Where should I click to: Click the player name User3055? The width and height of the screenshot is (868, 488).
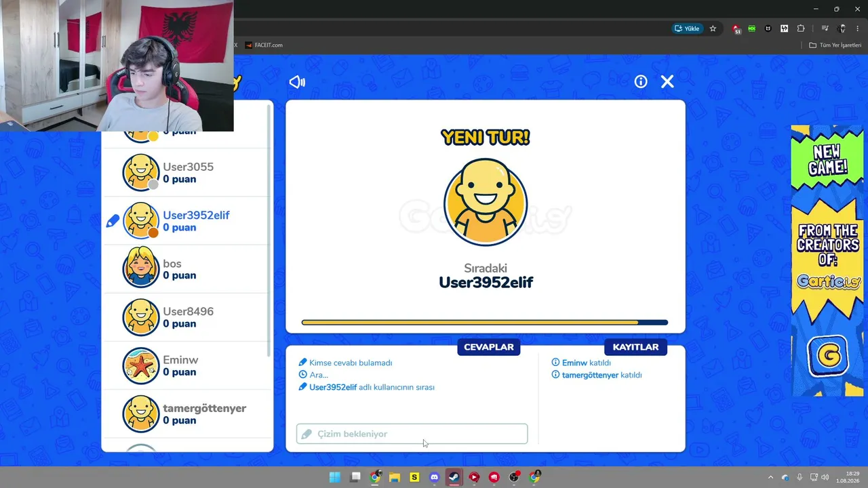[x=188, y=167]
